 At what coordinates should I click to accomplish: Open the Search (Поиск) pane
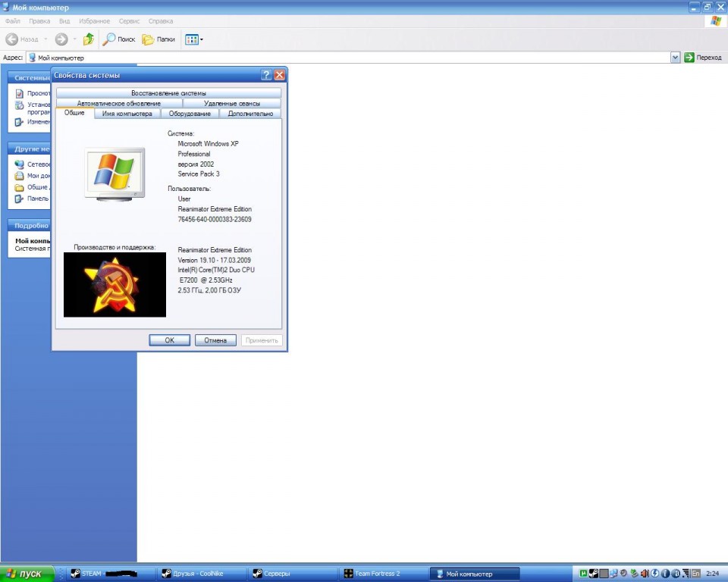click(x=119, y=39)
